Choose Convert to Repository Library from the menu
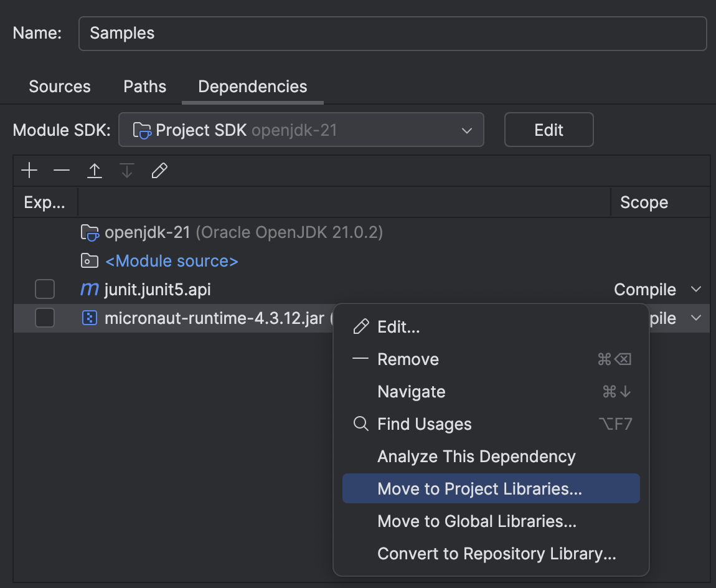Viewport: 716px width, 588px height. point(496,553)
